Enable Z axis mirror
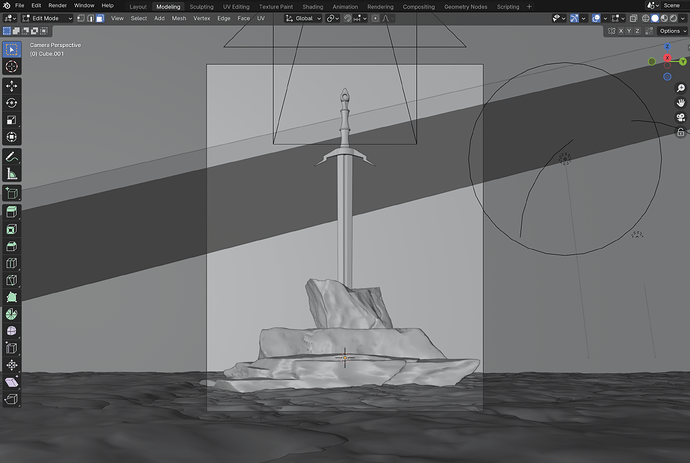 point(638,31)
